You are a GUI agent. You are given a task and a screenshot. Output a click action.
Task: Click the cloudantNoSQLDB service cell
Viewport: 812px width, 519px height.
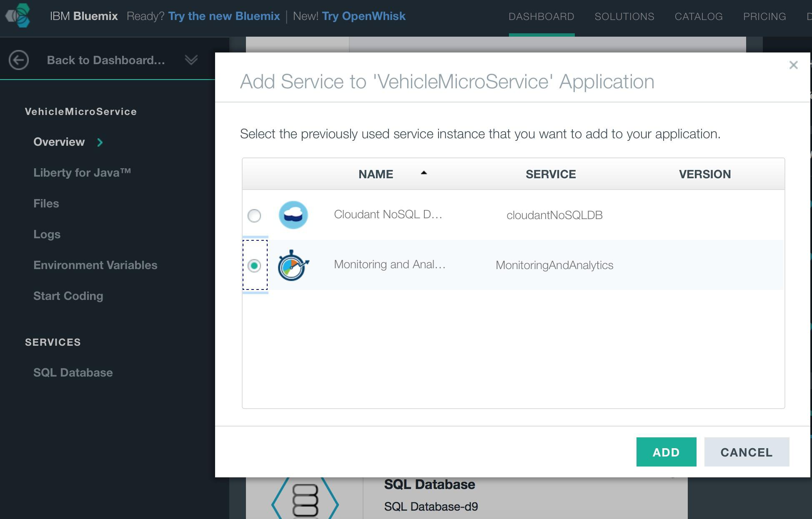point(554,215)
